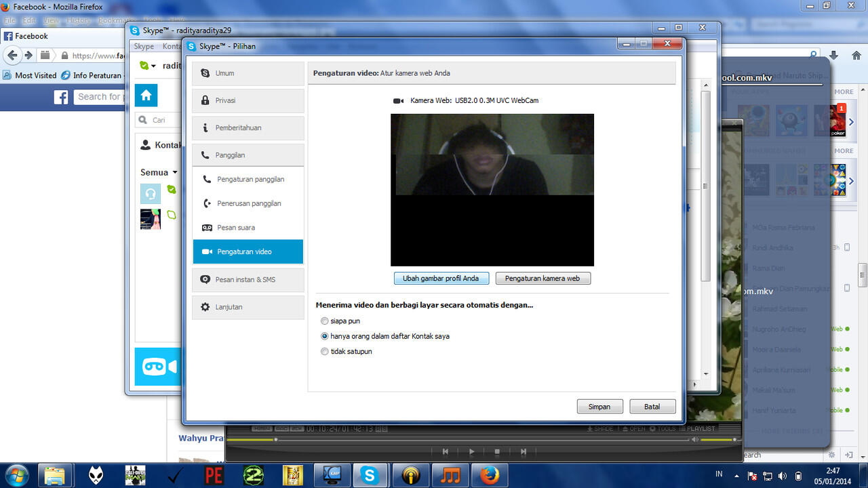Open the Windows Start menu
868x488 pixels.
pyautogui.click(x=17, y=475)
